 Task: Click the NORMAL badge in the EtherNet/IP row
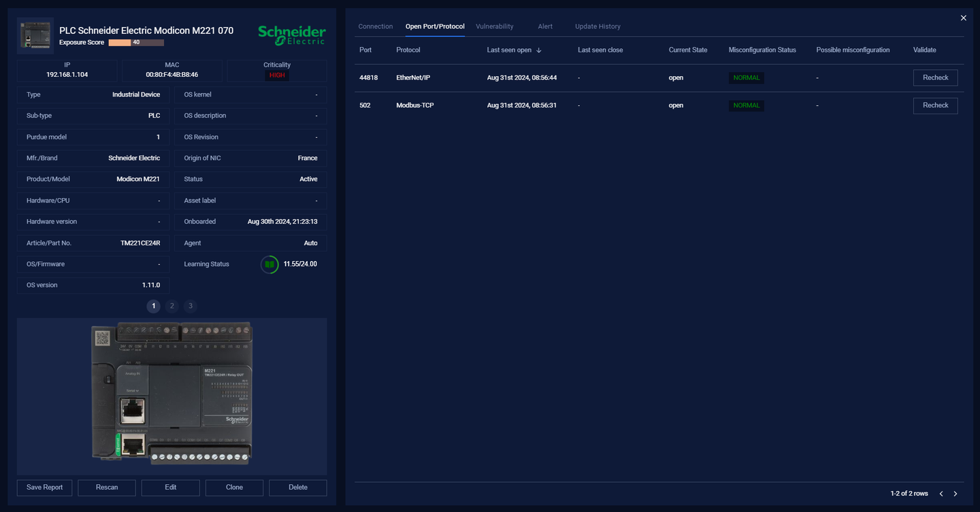click(747, 78)
